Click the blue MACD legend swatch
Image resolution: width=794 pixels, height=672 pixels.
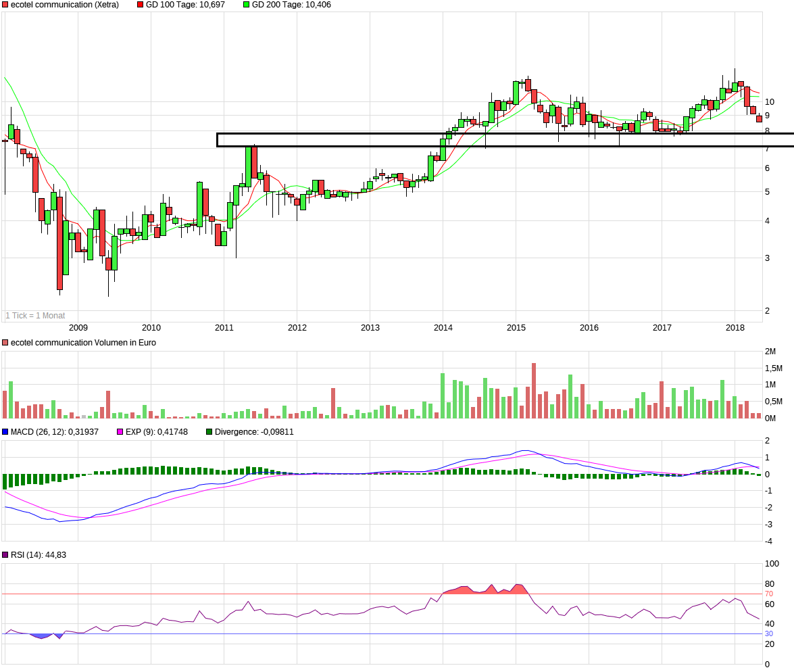tap(5, 432)
